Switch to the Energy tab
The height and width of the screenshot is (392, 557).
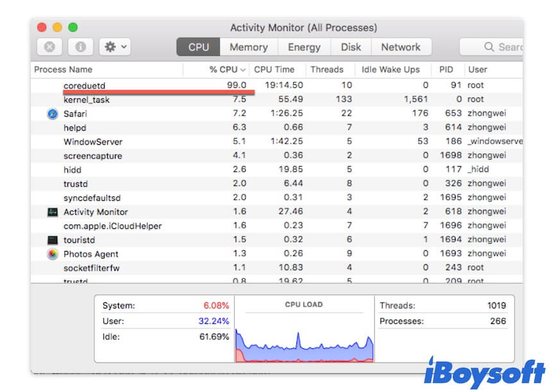[x=304, y=47]
